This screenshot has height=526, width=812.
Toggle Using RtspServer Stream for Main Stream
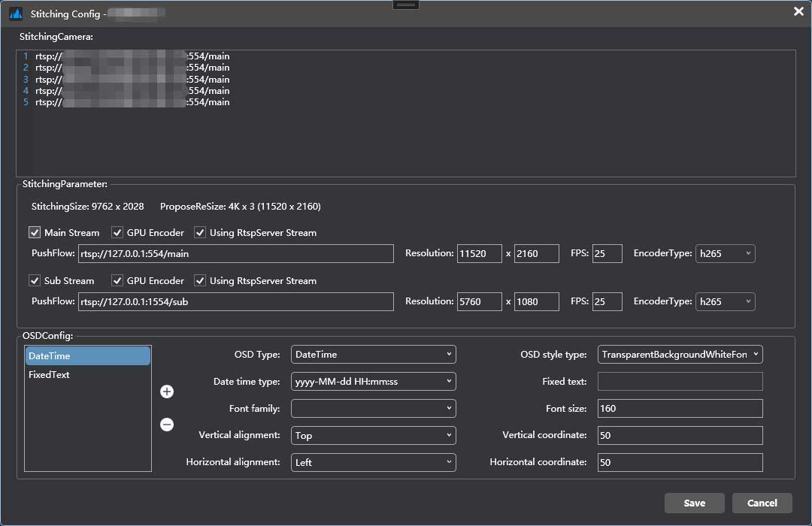200,232
